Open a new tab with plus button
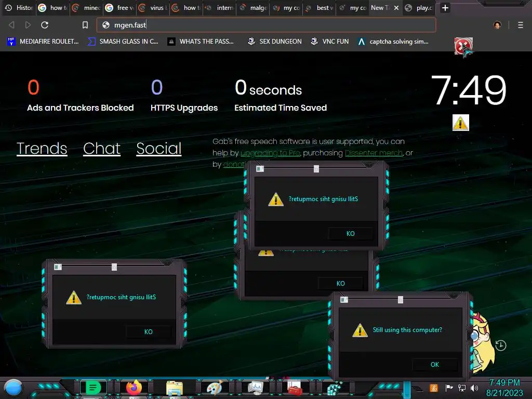The width and height of the screenshot is (532, 399). pyautogui.click(x=445, y=7)
